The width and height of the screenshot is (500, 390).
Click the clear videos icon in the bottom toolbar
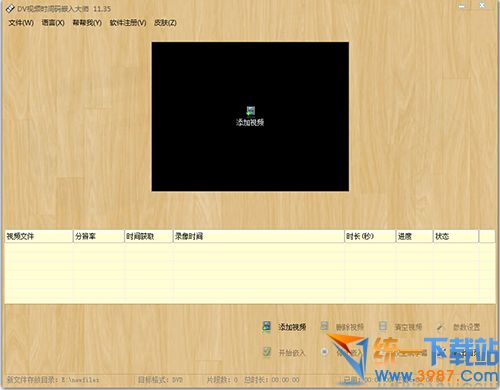point(383,326)
